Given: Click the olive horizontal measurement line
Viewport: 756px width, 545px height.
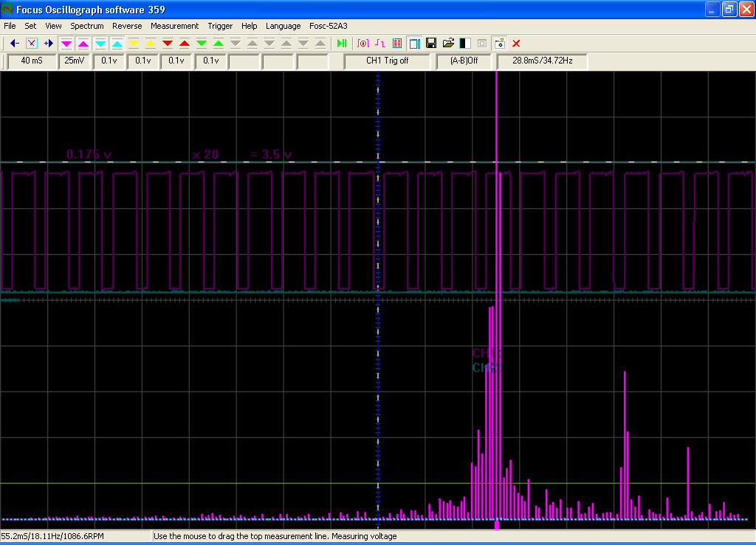Looking at the screenshot, I should pos(378,483).
